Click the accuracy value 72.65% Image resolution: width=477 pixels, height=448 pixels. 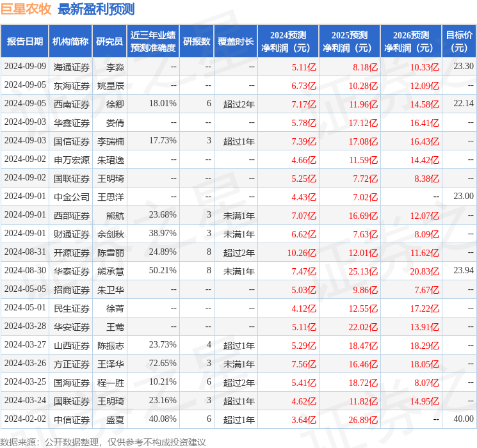163,363
